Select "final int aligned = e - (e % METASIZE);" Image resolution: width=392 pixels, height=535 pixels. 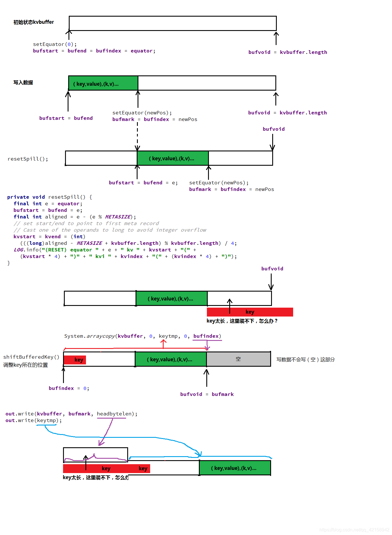point(75,217)
